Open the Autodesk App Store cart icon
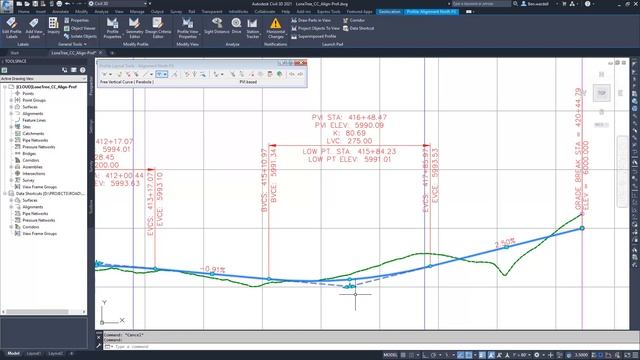 564,4
